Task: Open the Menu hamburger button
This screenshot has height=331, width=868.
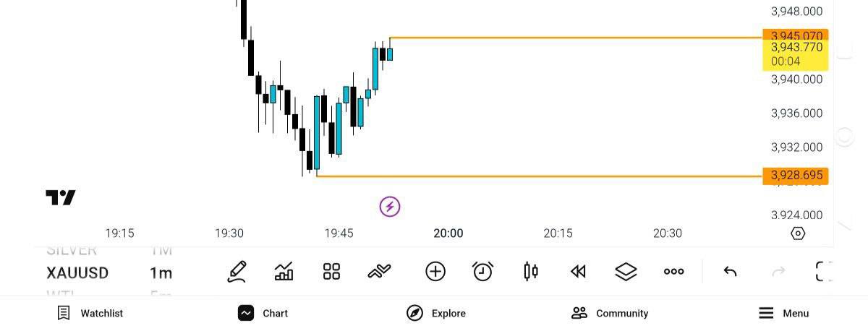Action: (784, 313)
